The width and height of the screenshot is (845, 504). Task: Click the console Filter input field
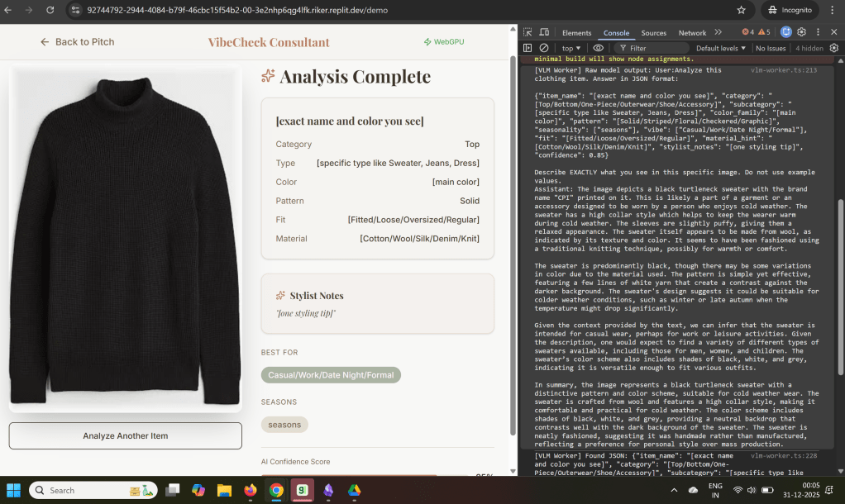[653, 48]
